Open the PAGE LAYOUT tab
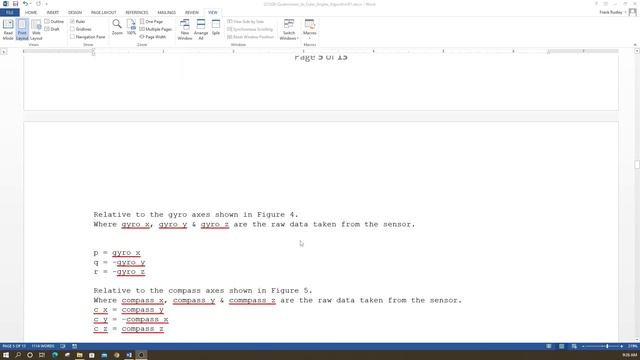Viewport: 640px width, 360px height. coord(104,12)
